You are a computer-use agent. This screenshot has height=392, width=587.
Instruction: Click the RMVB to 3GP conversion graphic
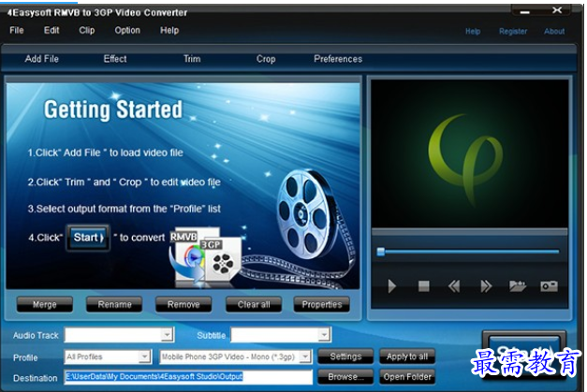205,258
